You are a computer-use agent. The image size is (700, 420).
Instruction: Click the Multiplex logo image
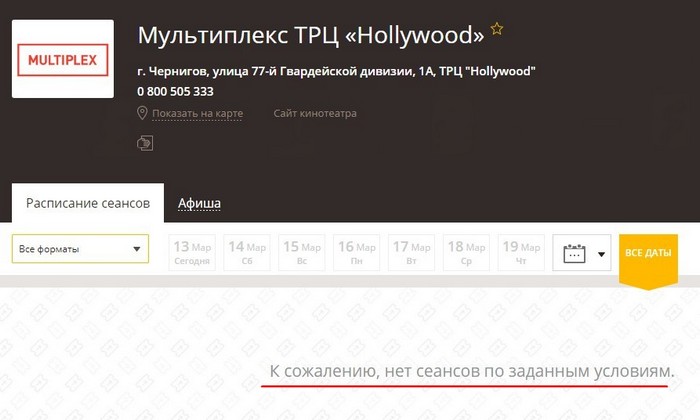[x=62, y=60]
